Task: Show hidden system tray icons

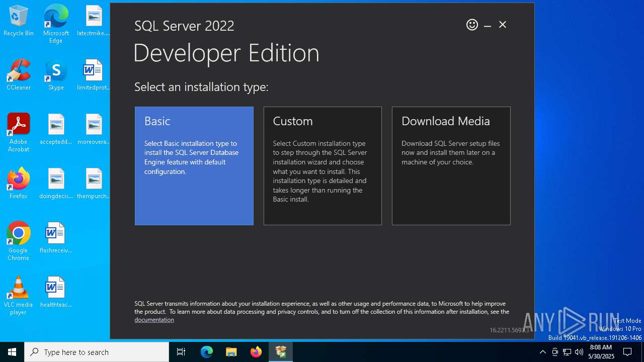Action: 542,352
